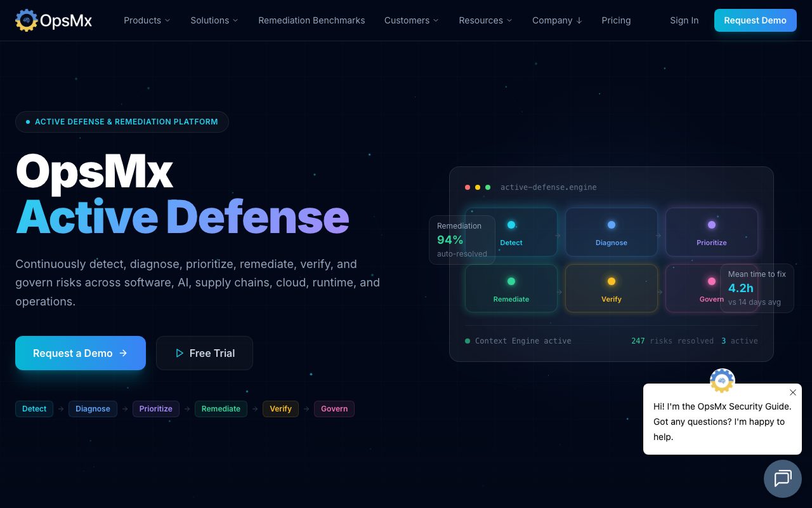Open the Customers menu
812x508 pixels.
[412, 20]
